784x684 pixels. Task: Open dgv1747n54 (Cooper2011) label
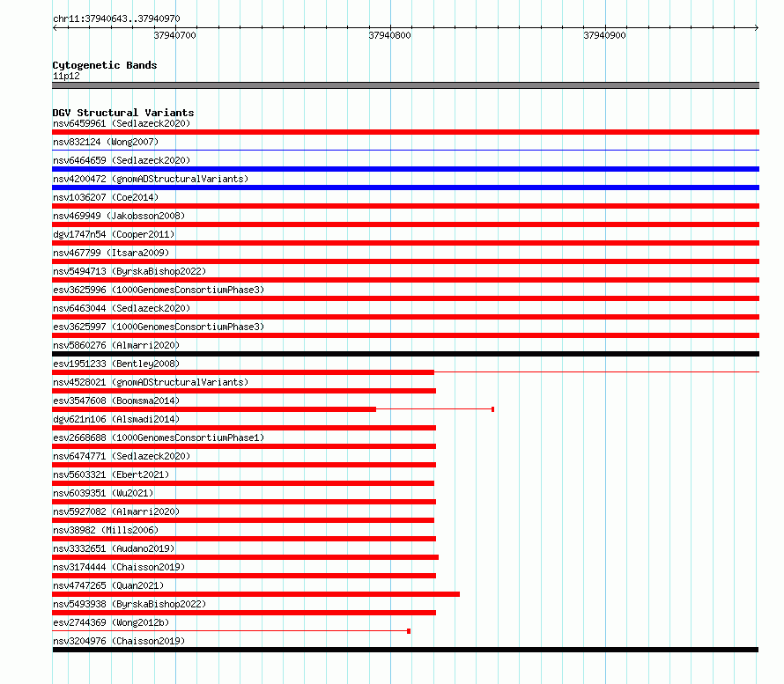(x=114, y=234)
